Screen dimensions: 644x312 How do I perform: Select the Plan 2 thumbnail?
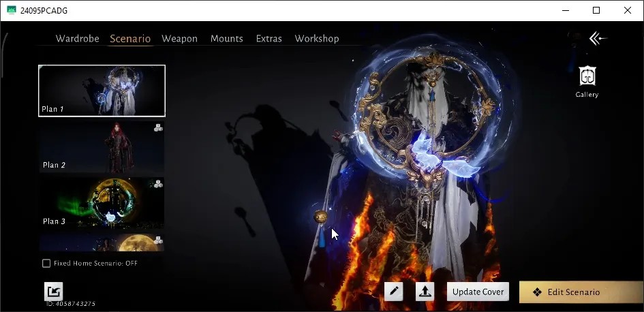pyautogui.click(x=102, y=147)
